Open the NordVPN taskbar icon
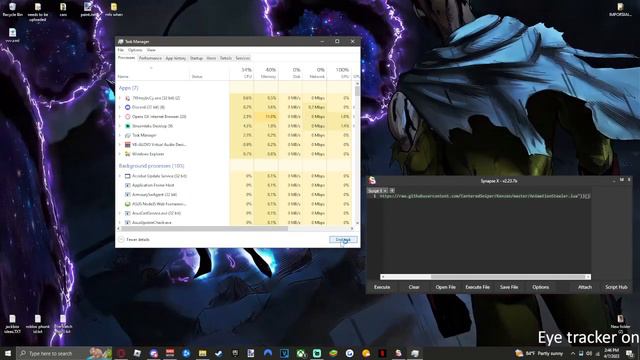 pyautogui.click(x=268, y=353)
